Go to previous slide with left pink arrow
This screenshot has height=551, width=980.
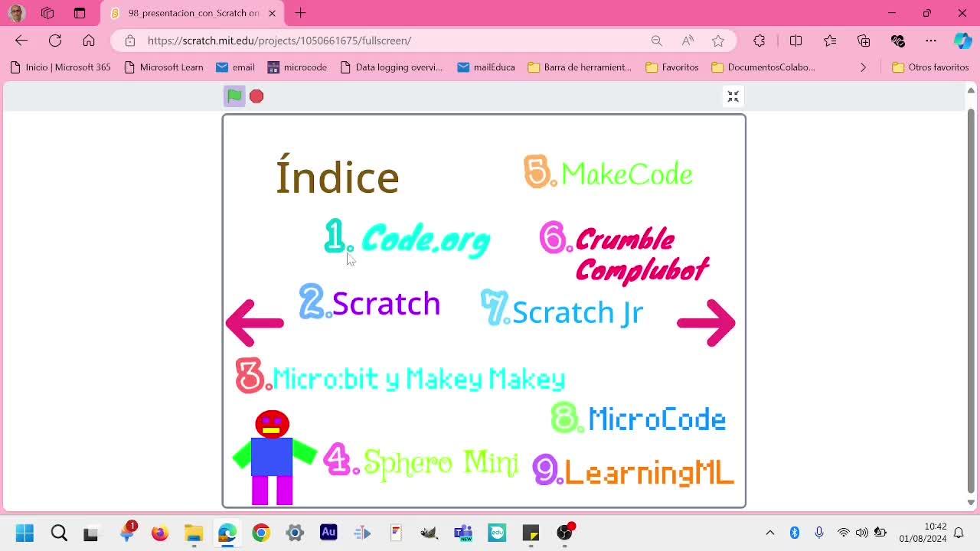coord(255,322)
